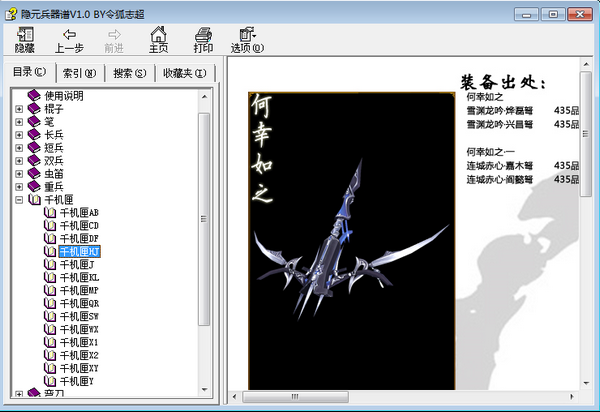Select the 千机匣X1 topic

(x=79, y=343)
